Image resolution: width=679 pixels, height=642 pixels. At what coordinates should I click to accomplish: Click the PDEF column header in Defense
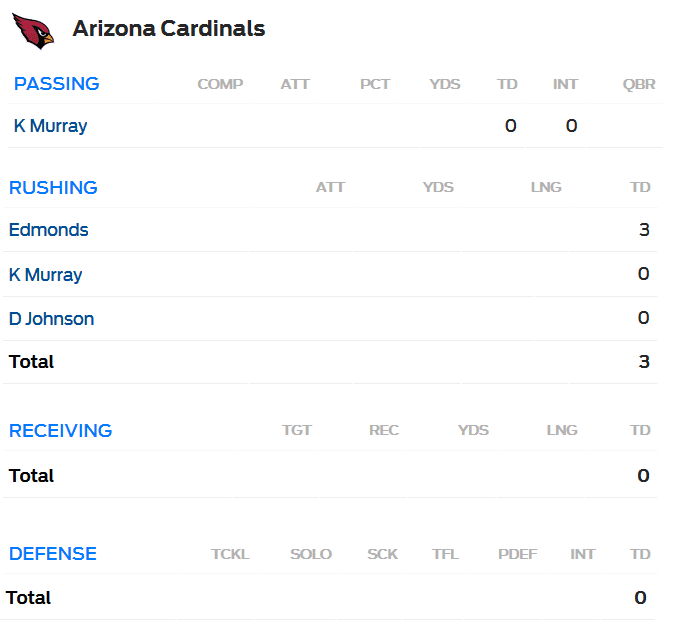517,554
